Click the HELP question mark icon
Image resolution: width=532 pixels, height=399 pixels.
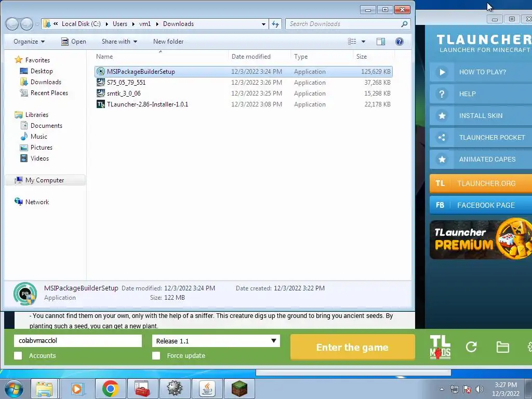tap(442, 94)
